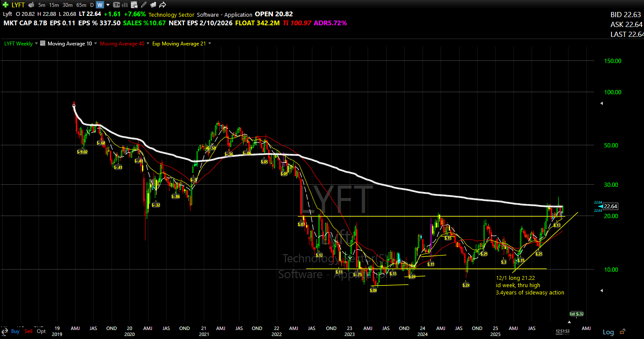The width and height of the screenshot is (644, 339).
Task: Click the ASK 22.64 quote
Action: (626, 24)
